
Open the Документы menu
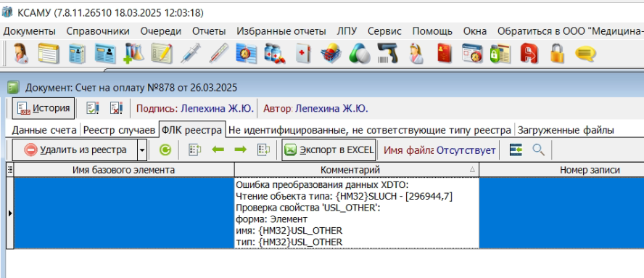[29, 31]
